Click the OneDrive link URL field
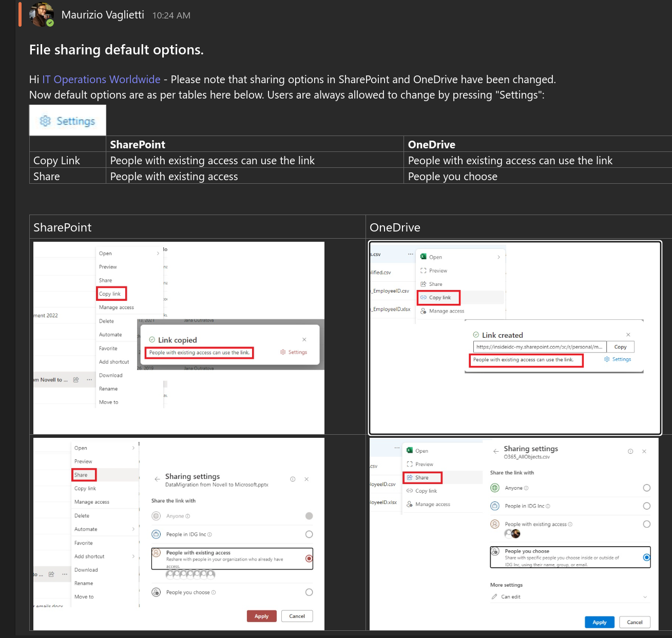This screenshot has height=638, width=672. point(539,347)
